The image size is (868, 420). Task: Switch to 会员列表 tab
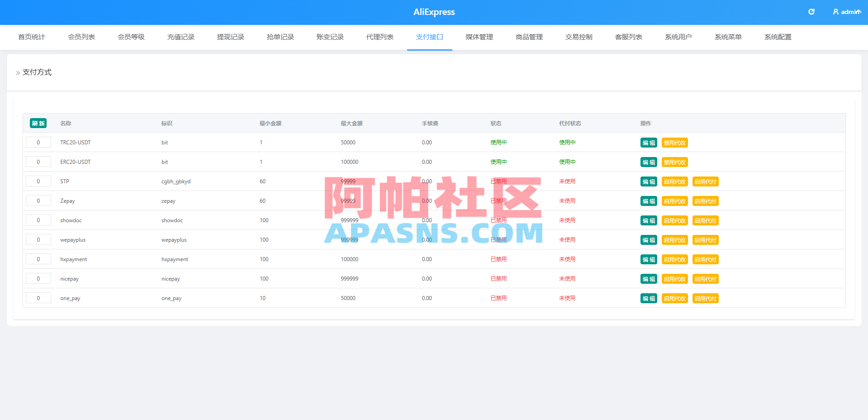(81, 37)
